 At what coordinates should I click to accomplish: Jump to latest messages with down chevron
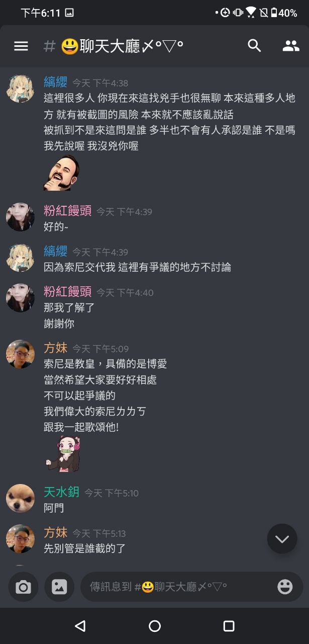[x=282, y=539]
